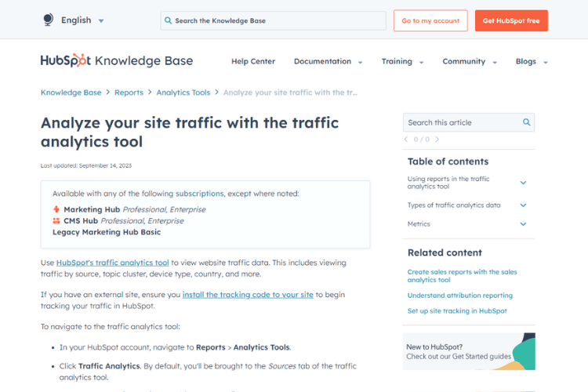Viewport: 588px width, 392px height.
Task: Click the search icon in article search
Action: pos(527,122)
